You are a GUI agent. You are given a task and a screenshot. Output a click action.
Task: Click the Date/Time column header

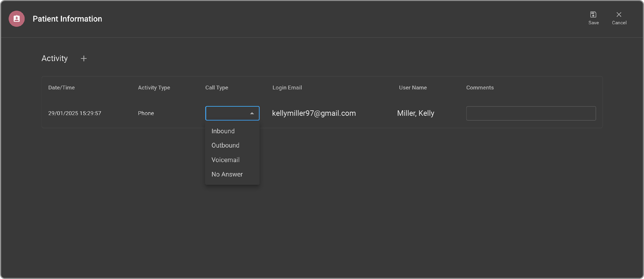pyautogui.click(x=61, y=88)
